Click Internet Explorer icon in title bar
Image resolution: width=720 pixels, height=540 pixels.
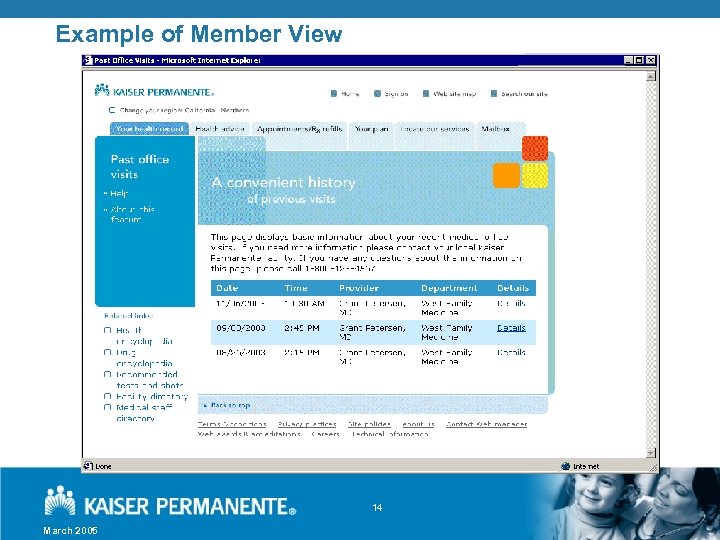click(88, 60)
